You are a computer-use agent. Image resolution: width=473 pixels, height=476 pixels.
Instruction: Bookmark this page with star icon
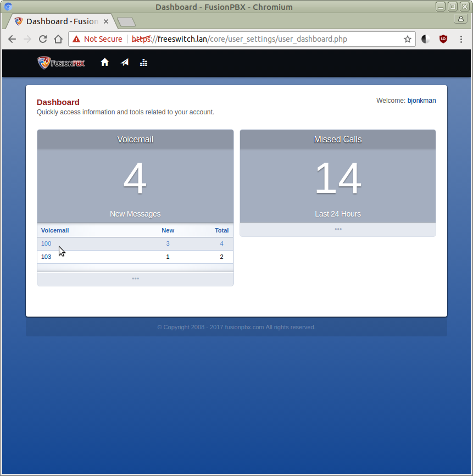click(408, 39)
